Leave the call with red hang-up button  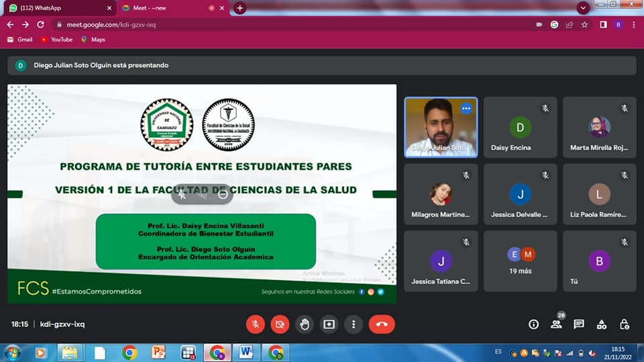point(382,324)
